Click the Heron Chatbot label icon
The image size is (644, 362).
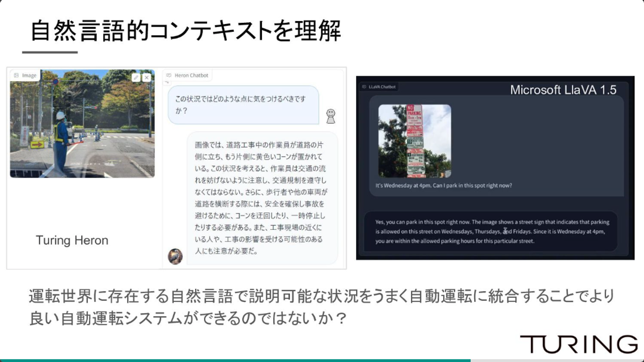click(x=169, y=75)
